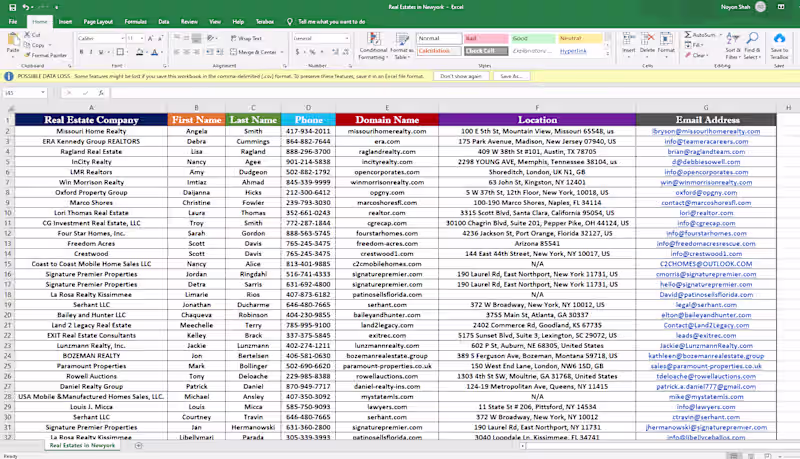
Task: Toggle center horizontal alignment
Action: 187,52
